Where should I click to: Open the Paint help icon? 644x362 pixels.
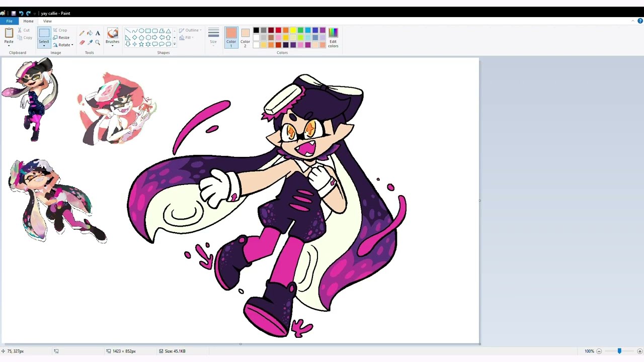coord(640,21)
